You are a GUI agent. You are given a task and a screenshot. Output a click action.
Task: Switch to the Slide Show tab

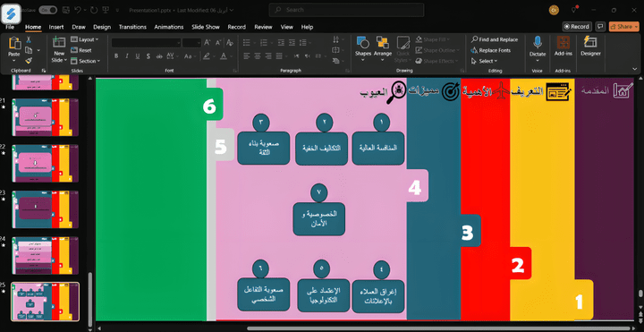[x=206, y=27]
